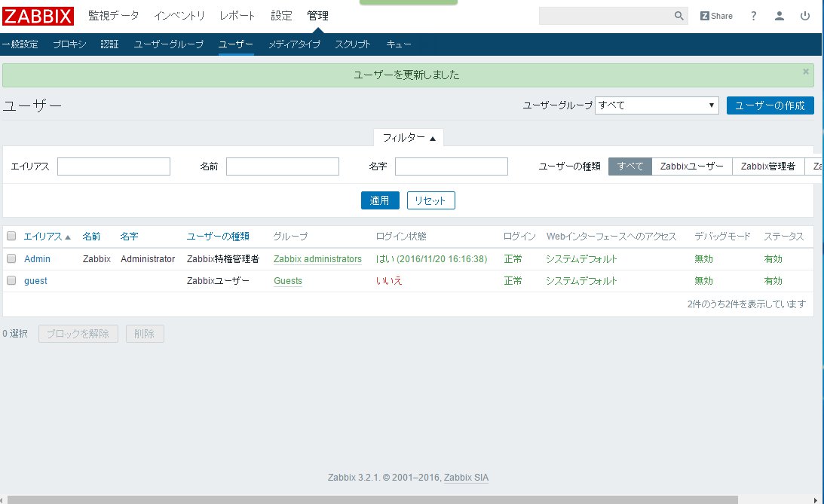824x504 pixels.
Task: Toggle Admin's 有効 status link
Action: (x=773, y=259)
